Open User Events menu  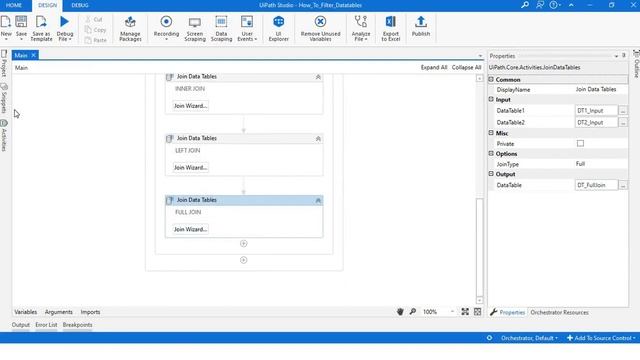[247, 28]
